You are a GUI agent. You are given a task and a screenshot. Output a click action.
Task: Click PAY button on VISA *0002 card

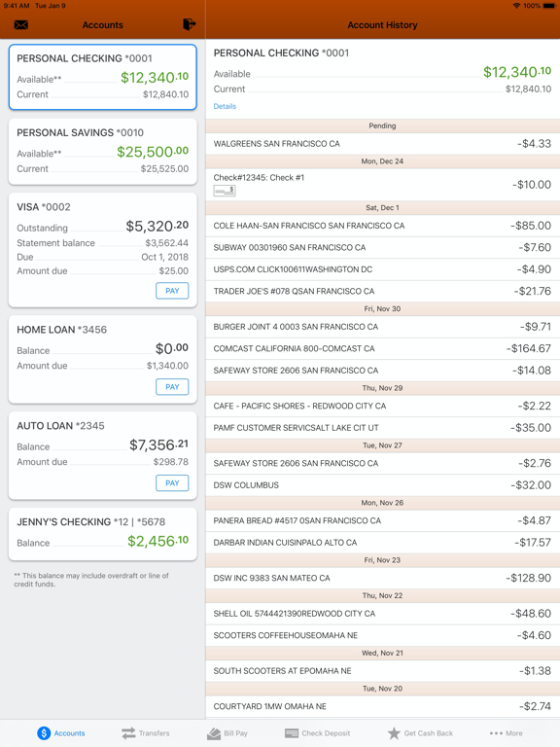(172, 291)
